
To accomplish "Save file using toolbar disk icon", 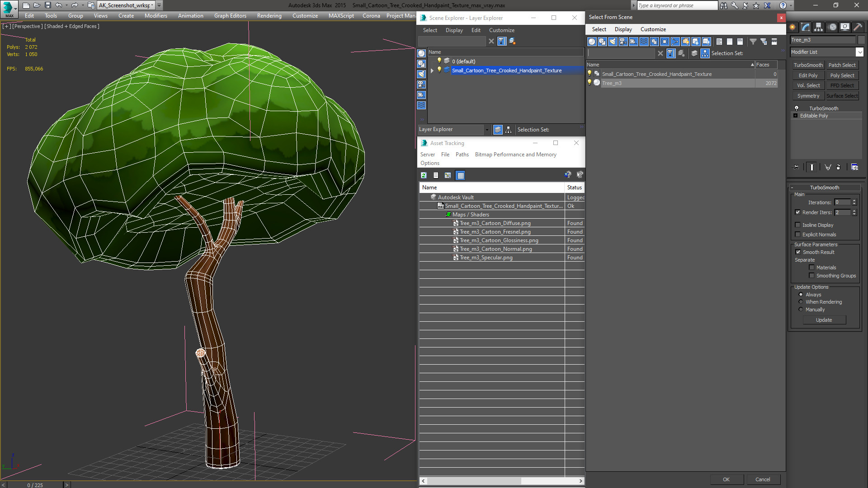I will [x=48, y=5].
